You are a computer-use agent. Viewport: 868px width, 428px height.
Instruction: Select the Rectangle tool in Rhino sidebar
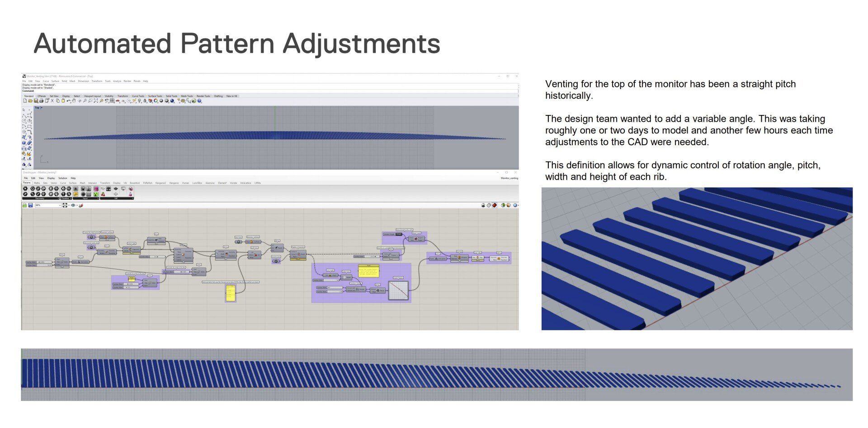[29, 126]
